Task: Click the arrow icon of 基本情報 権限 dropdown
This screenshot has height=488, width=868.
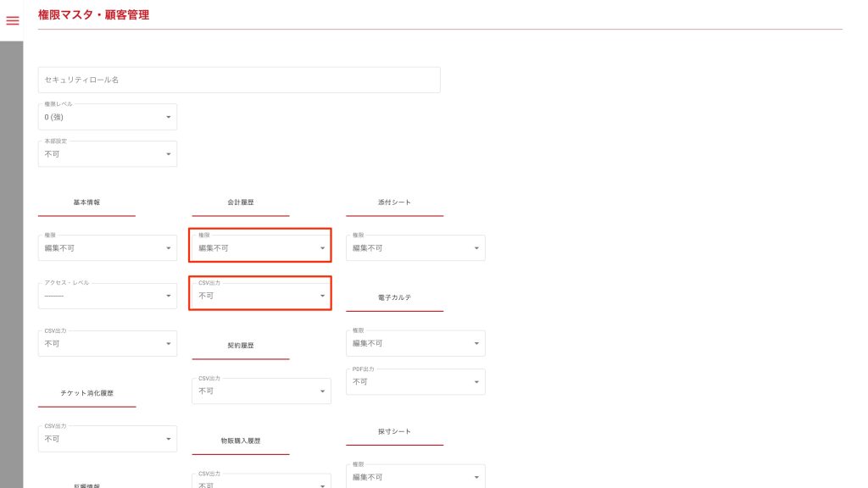Action: [169, 248]
